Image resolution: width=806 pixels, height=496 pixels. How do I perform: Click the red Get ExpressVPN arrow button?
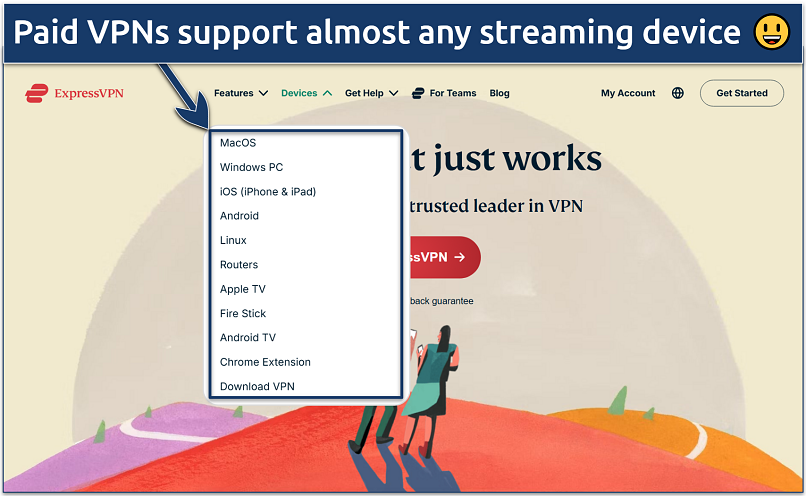click(x=444, y=257)
